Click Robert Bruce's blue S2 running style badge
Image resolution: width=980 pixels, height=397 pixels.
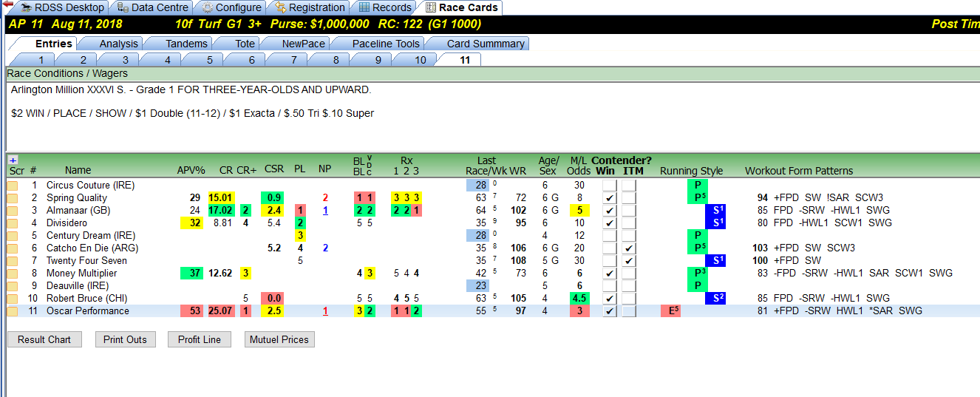coord(715,299)
